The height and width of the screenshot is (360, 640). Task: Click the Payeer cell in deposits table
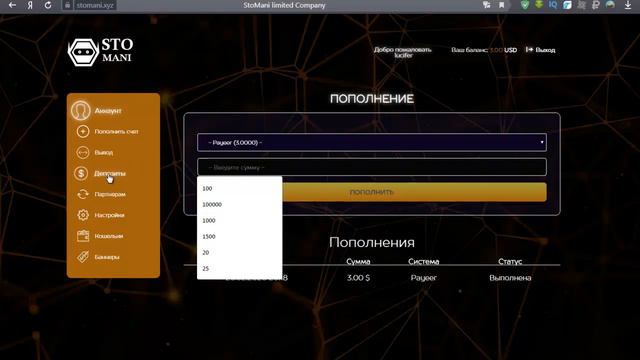tap(424, 278)
